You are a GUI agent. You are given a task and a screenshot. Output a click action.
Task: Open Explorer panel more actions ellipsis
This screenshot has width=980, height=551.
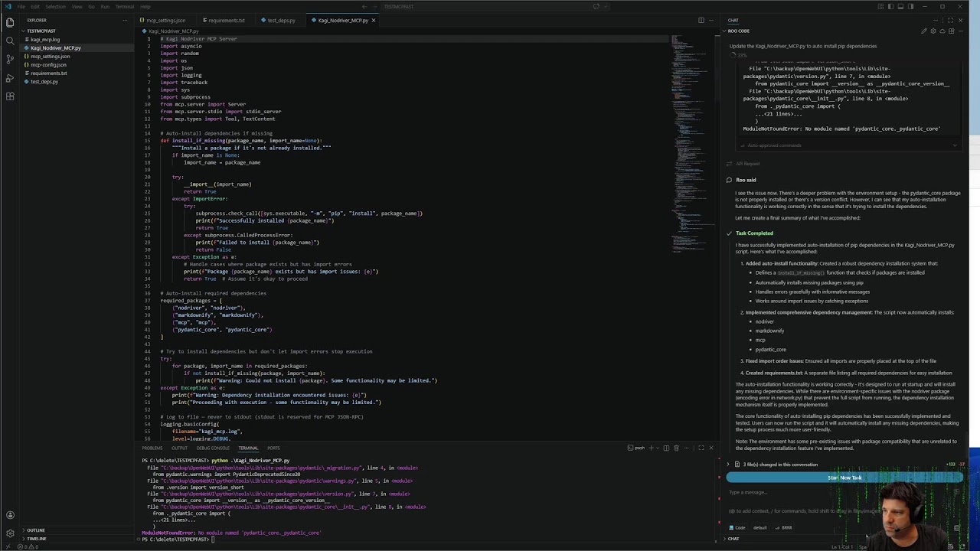pos(125,21)
